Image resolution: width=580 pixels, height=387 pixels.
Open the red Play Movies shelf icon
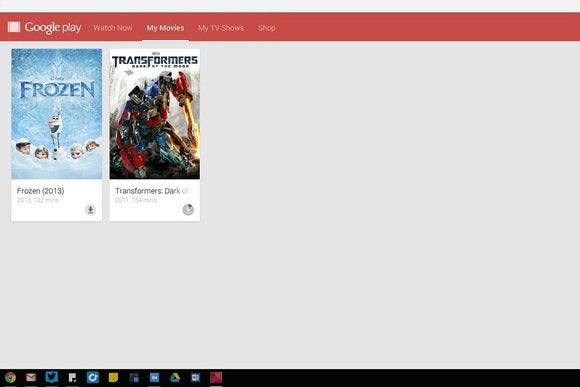216,377
